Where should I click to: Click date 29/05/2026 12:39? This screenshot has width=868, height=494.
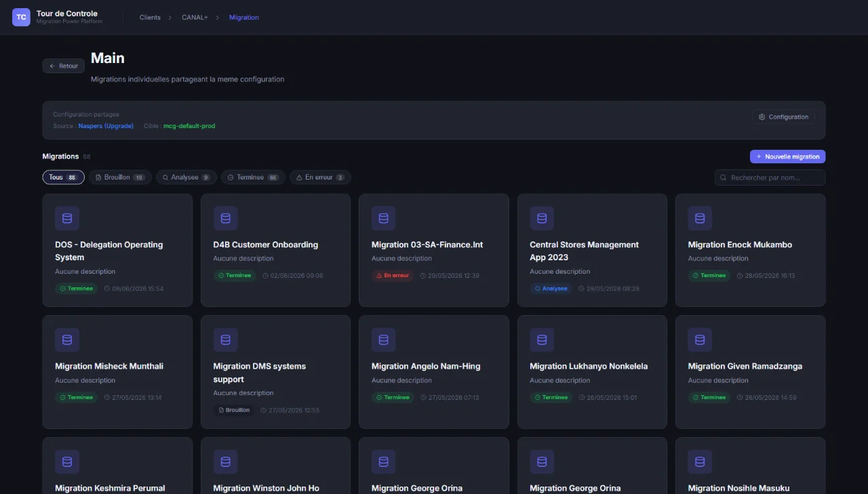tap(450, 276)
